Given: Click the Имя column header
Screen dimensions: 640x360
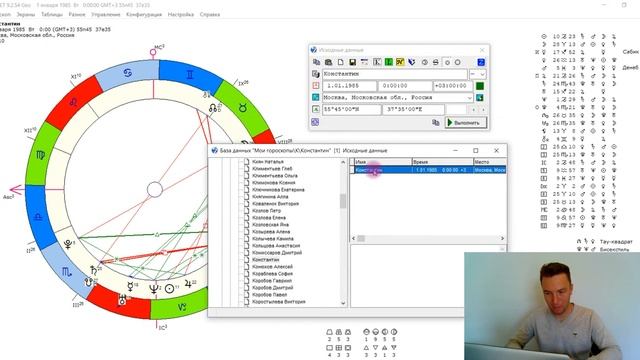Looking at the screenshot, I should 383,162.
